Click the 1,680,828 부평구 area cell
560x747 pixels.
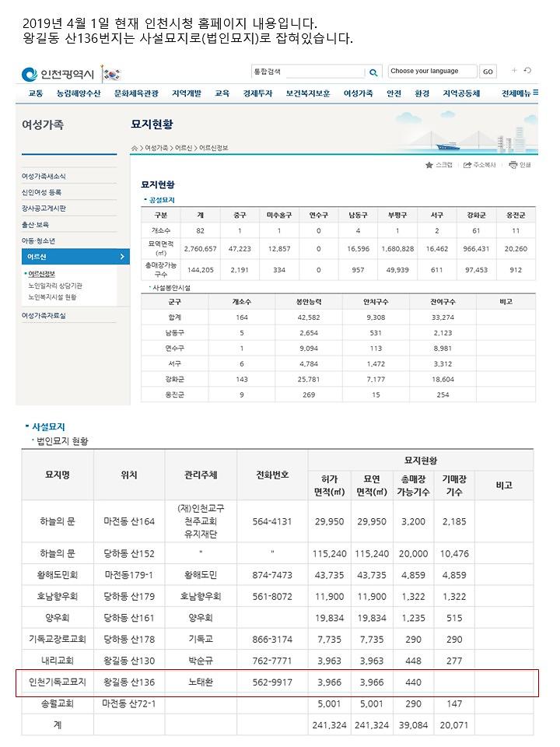point(397,249)
